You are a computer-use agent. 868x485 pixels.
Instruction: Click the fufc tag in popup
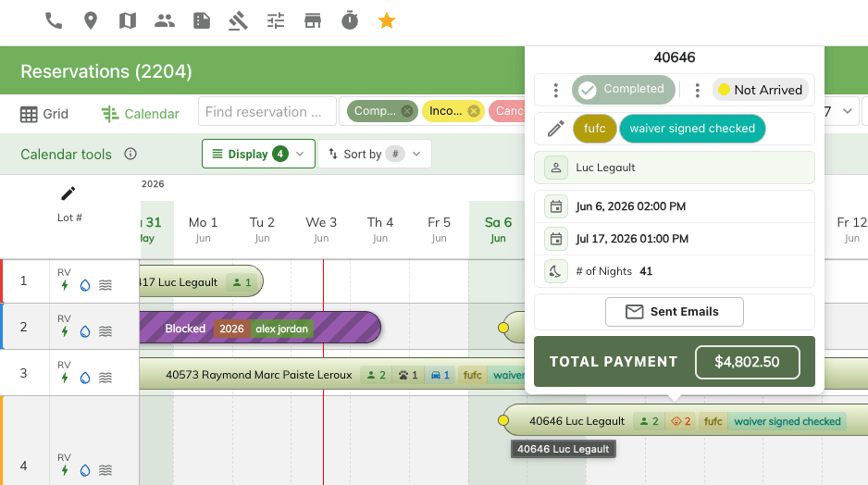594,129
